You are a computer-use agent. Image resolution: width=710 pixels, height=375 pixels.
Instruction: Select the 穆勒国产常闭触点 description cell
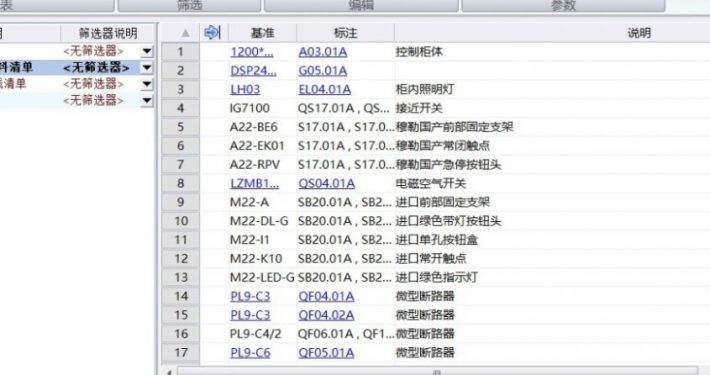pos(442,146)
